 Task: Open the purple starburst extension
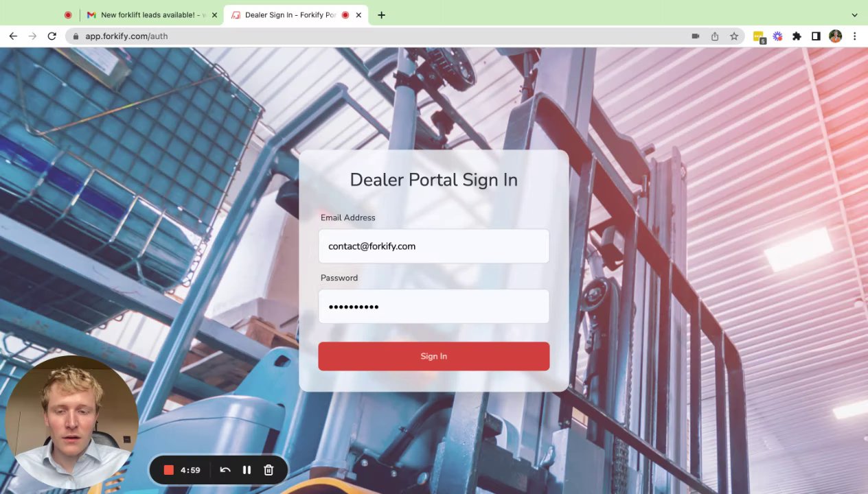[x=777, y=36]
